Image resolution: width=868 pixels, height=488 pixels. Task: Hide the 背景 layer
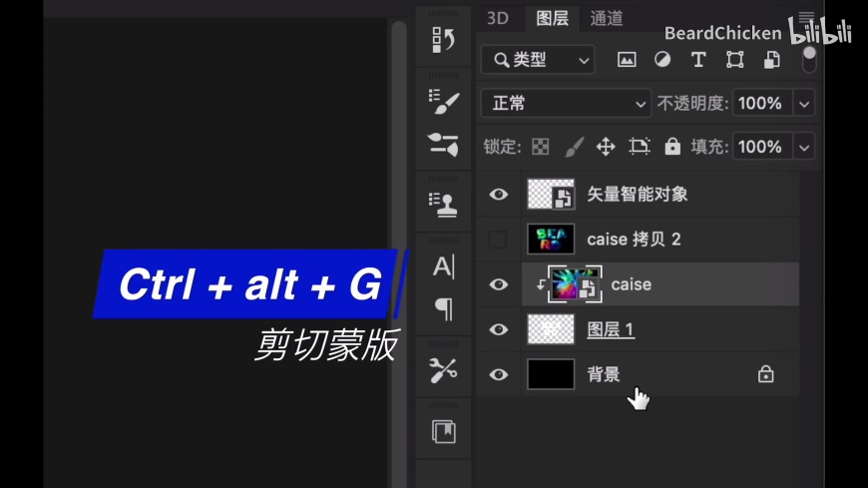click(x=498, y=374)
